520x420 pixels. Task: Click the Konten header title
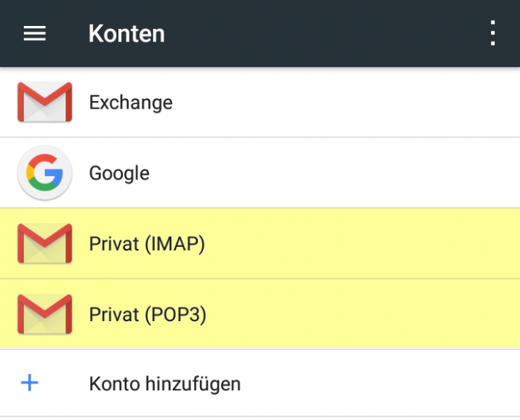click(126, 33)
